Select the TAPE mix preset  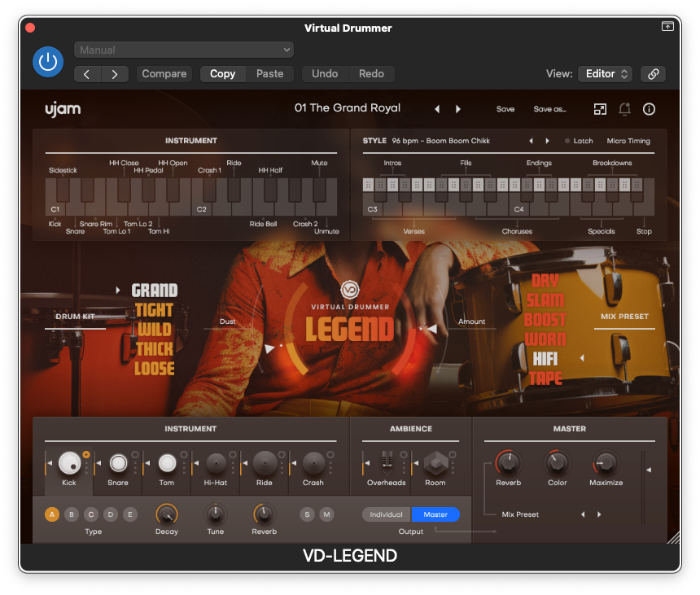[x=545, y=378]
